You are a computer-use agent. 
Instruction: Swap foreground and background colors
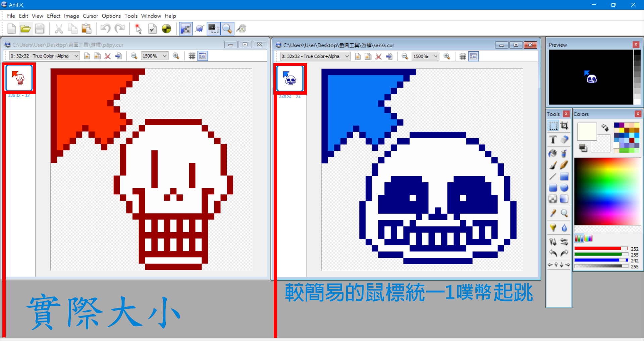coord(605,128)
